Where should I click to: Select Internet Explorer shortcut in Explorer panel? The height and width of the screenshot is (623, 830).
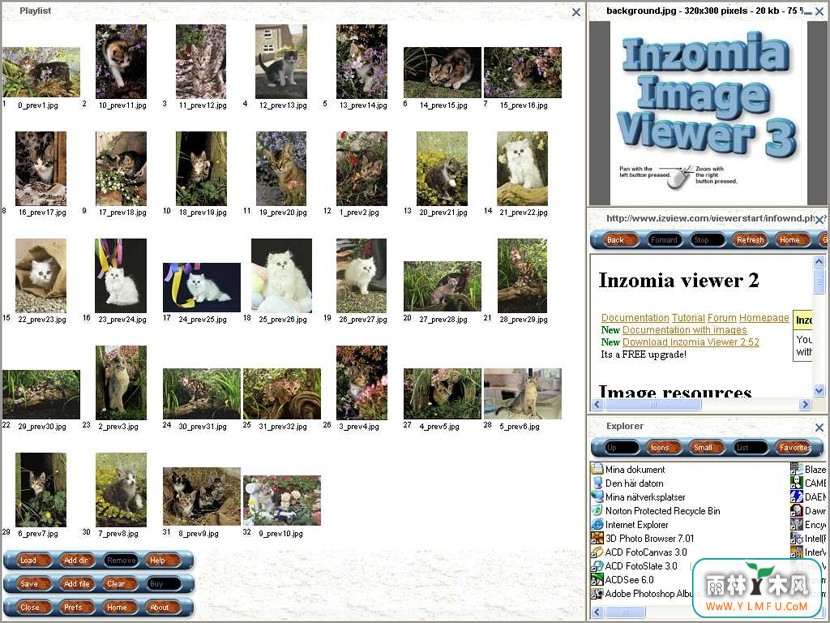629,524
